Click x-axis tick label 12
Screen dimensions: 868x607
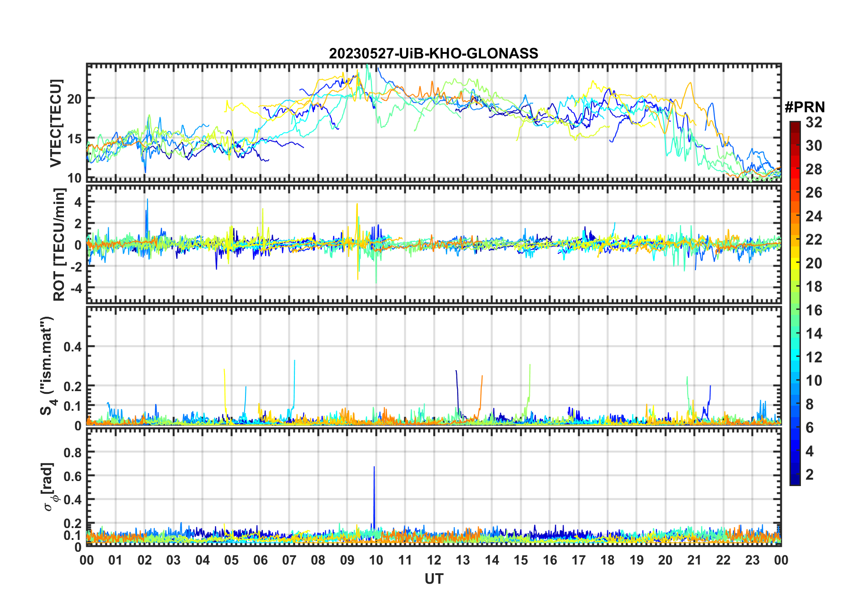434,560
